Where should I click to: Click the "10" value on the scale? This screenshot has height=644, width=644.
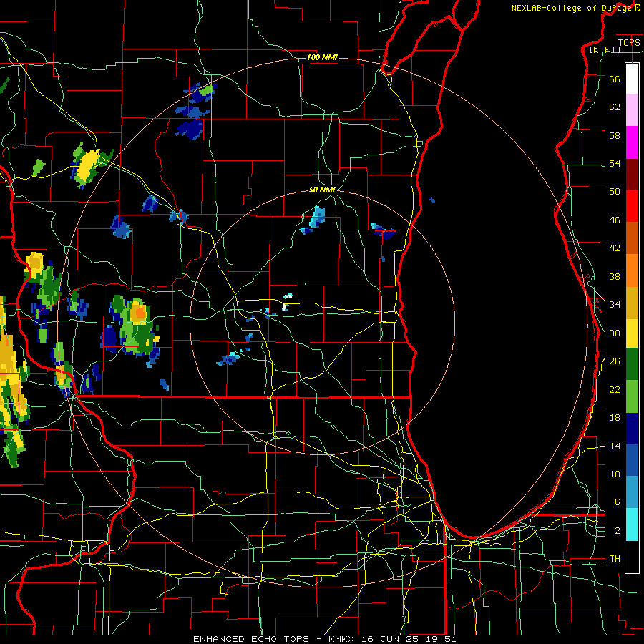[x=615, y=474]
